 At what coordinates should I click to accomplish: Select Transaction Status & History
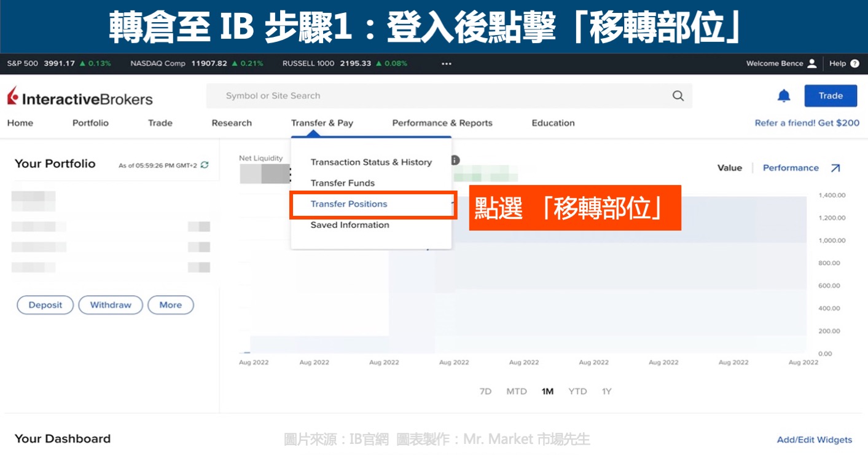pyautogui.click(x=371, y=162)
